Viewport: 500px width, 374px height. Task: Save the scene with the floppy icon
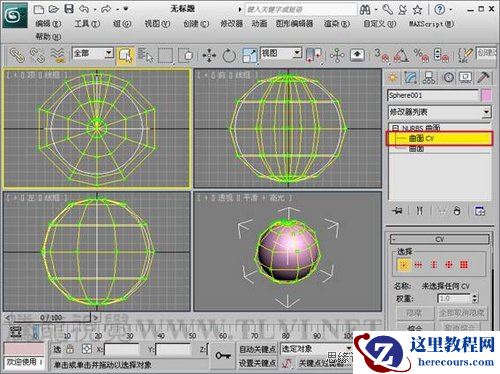(69, 9)
